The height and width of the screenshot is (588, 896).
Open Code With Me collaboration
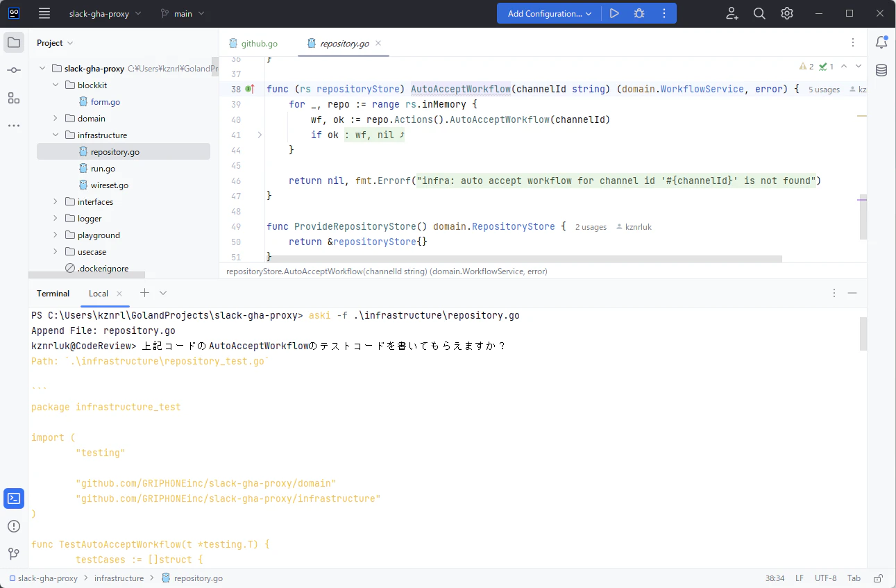(x=732, y=13)
